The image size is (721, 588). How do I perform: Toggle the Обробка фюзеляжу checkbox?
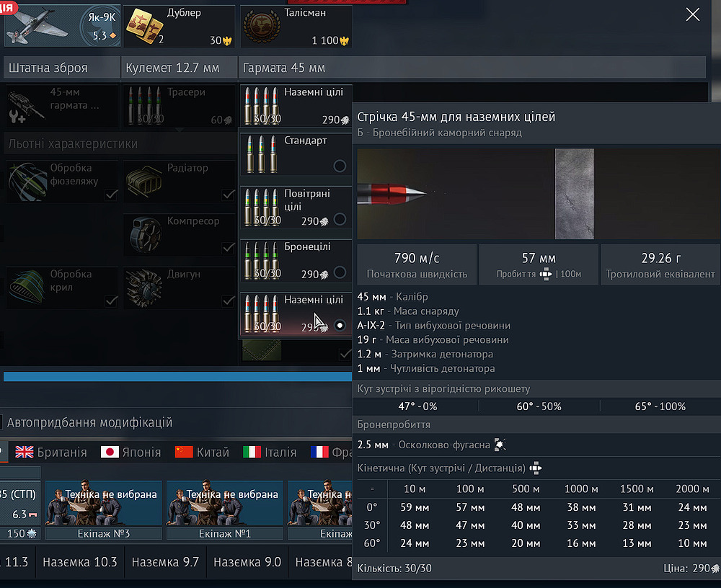pyautogui.click(x=111, y=195)
